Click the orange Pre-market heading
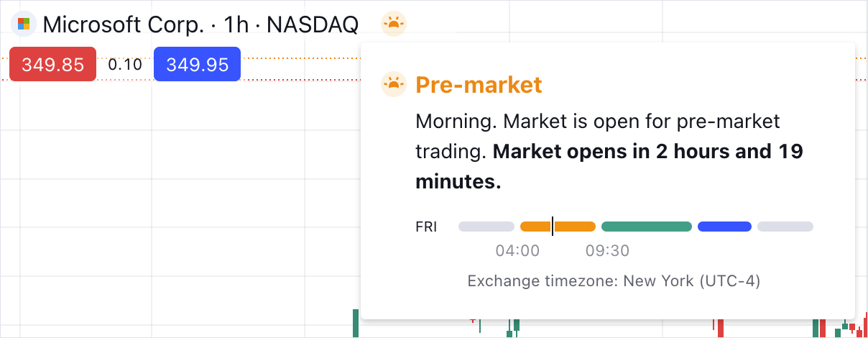This screenshot has height=338, width=868. (479, 85)
